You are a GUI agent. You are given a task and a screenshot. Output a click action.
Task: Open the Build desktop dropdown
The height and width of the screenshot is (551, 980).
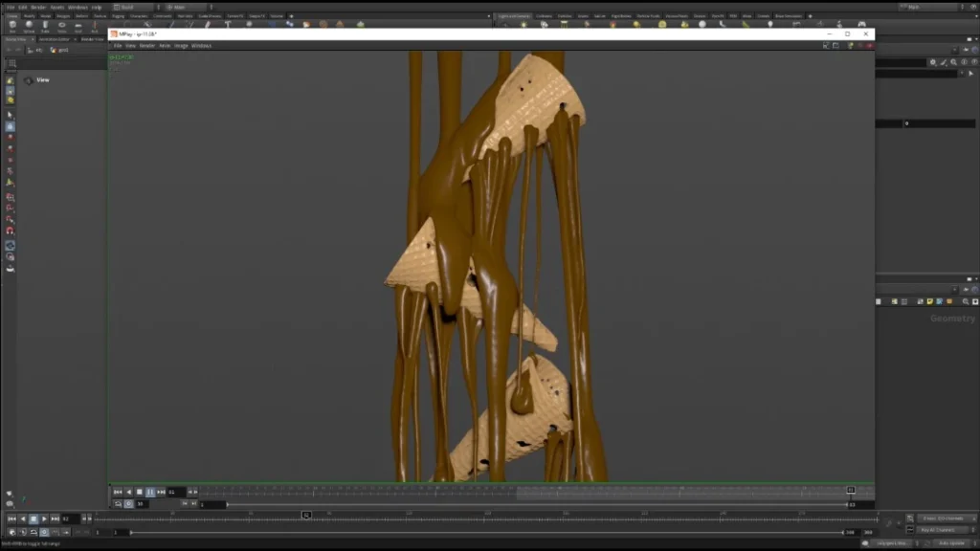(134, 7)
